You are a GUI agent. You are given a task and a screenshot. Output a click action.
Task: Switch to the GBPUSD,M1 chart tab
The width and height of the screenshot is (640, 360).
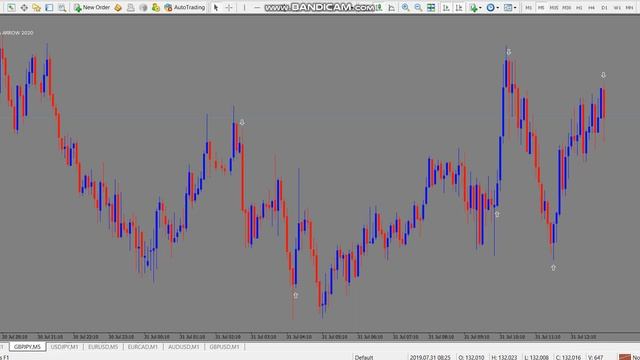(224, 347)
